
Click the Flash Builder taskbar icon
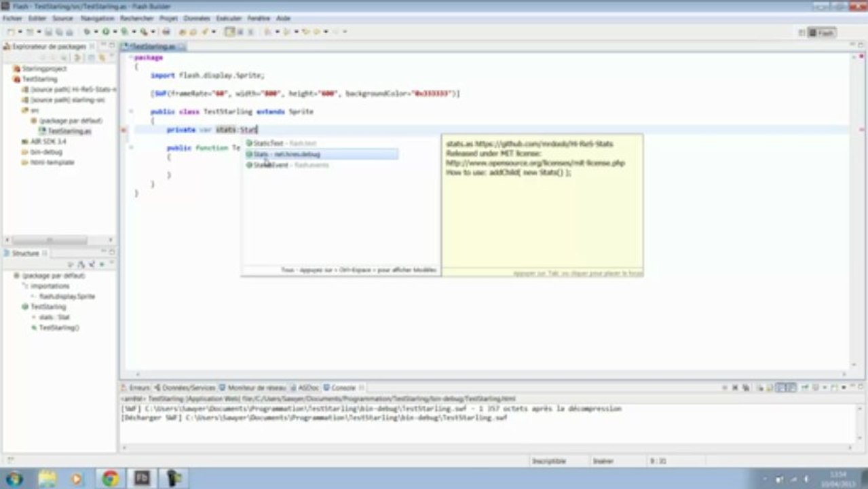(x=142, y=478)
